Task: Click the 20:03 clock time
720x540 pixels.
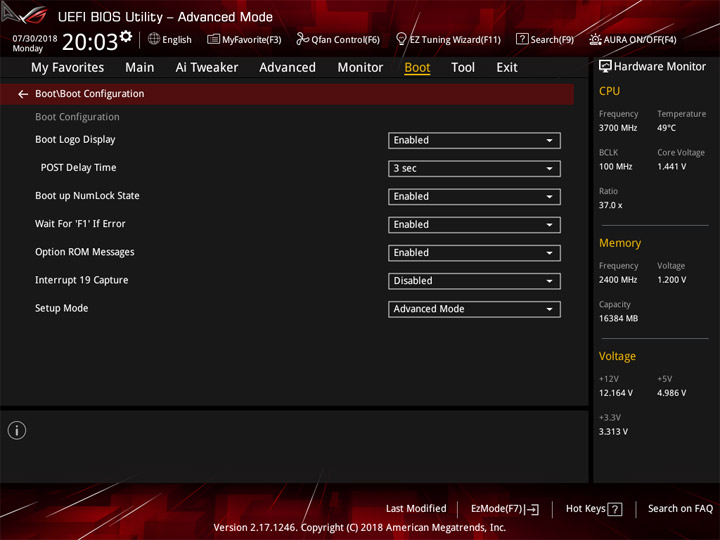Action: point(90,42)
